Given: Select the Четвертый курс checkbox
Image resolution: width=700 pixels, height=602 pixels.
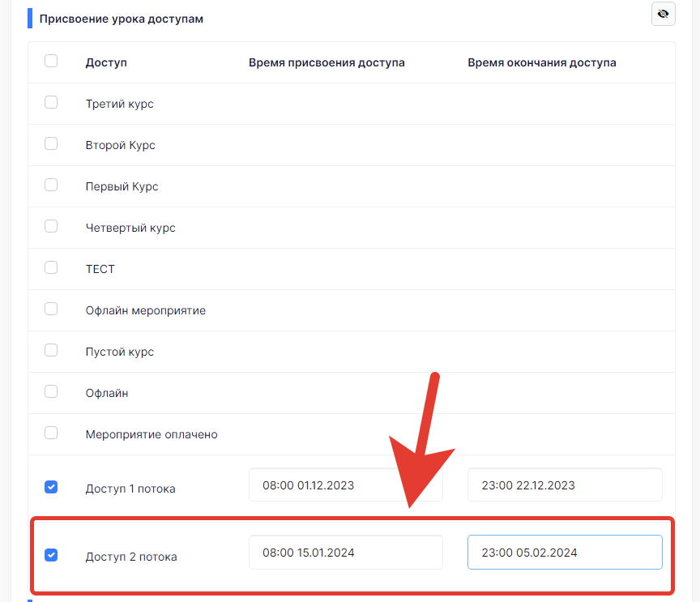Looking at the screenshot, I should (x=51, y=226).
